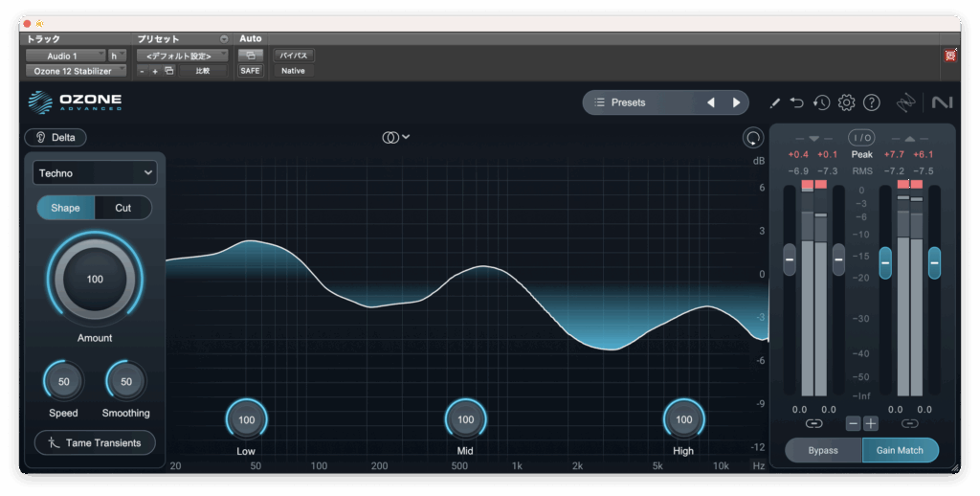Toggle input gain link icon

(813, 423)
